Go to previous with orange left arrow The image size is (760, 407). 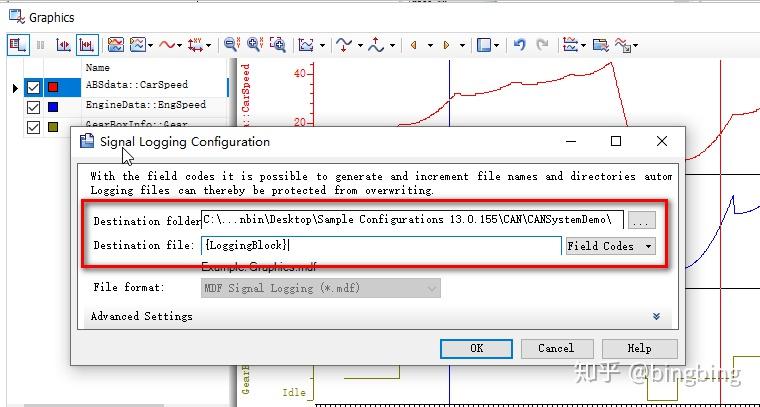pos(413,45)
